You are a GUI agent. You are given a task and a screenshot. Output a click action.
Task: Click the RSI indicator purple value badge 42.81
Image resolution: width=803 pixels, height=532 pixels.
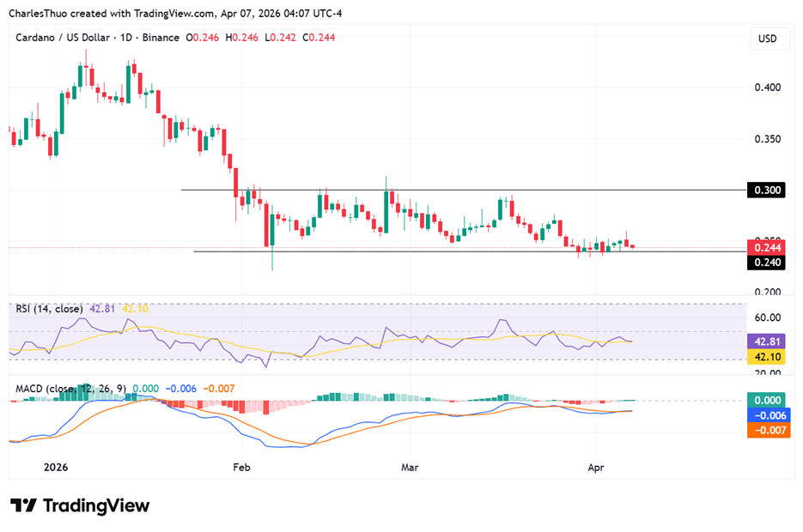tap(765, 342)
